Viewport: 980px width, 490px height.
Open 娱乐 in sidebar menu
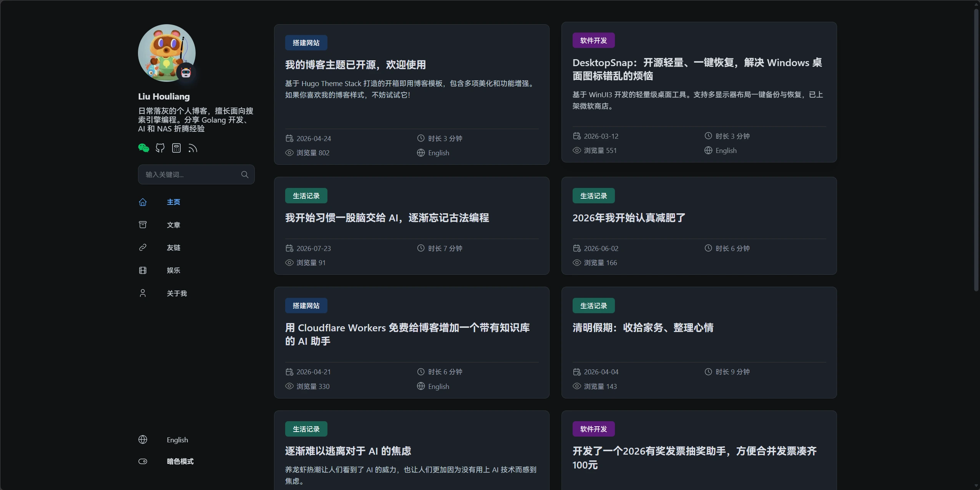[174, 271]
